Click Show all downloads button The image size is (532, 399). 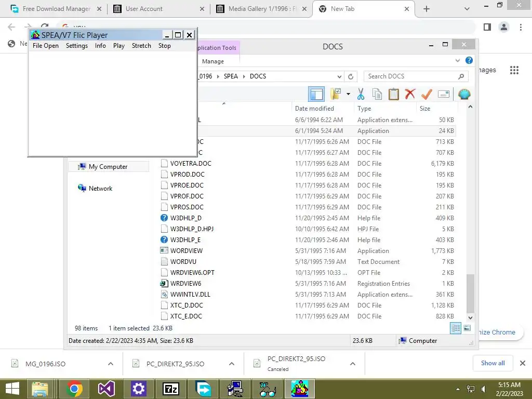pyautogui.click(x=493, y=363)
